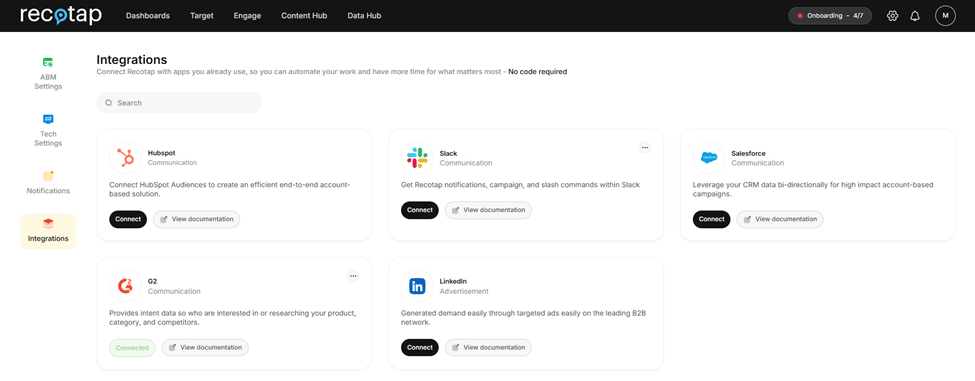Viewport: 975px width, 381px height.
Task: Open the notifications bell icon
Action: point(915,16)
